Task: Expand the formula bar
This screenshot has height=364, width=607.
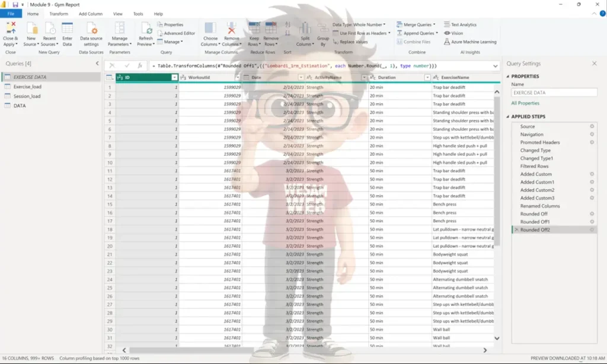Action: coord(495,66)
